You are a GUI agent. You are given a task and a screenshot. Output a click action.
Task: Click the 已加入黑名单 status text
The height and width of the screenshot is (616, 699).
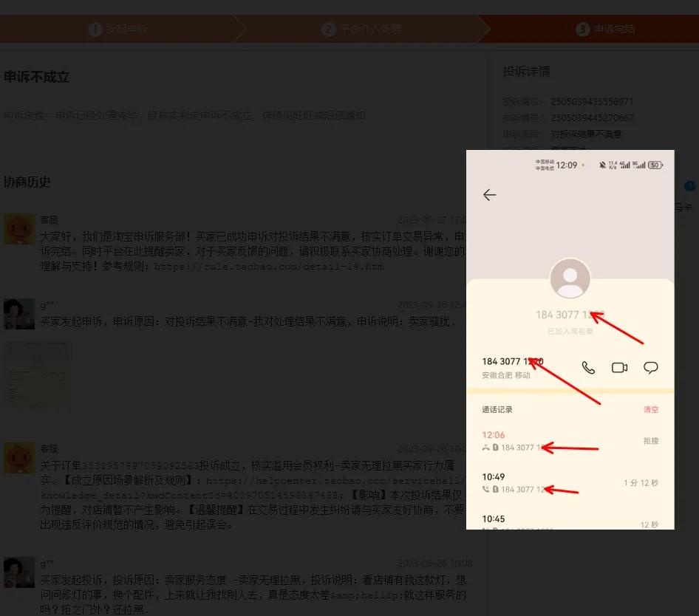click(x=570, y=331)
